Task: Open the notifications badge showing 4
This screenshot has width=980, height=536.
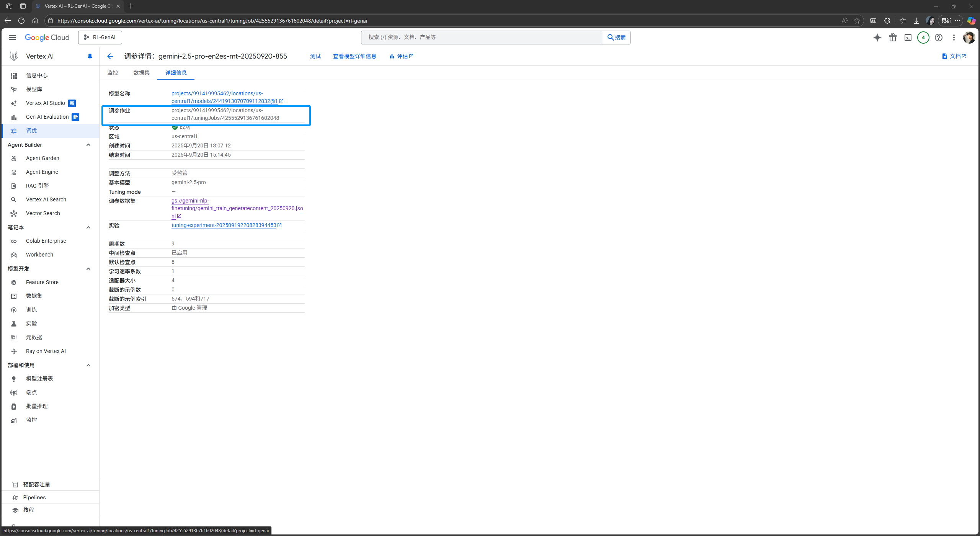Action: [x=923, y=38]
